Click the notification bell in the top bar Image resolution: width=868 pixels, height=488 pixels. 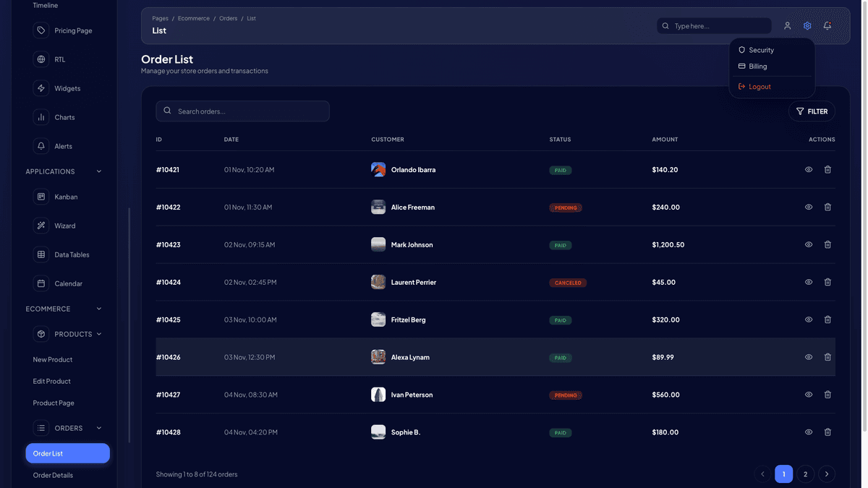(827, 25)
